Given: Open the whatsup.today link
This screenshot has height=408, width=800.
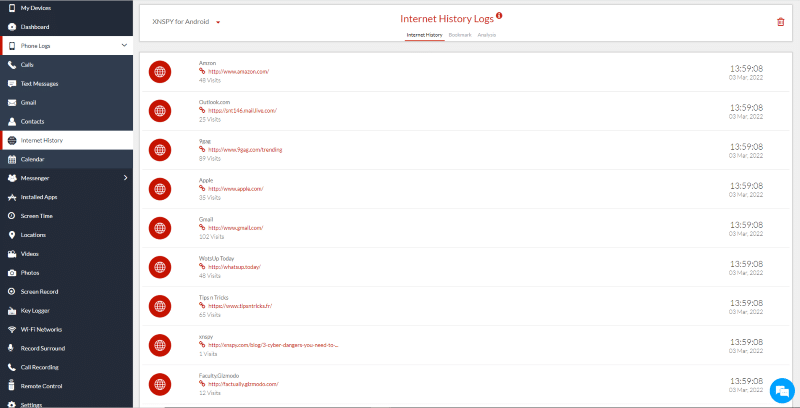Looking at the screenshot, I should point(234,267).
